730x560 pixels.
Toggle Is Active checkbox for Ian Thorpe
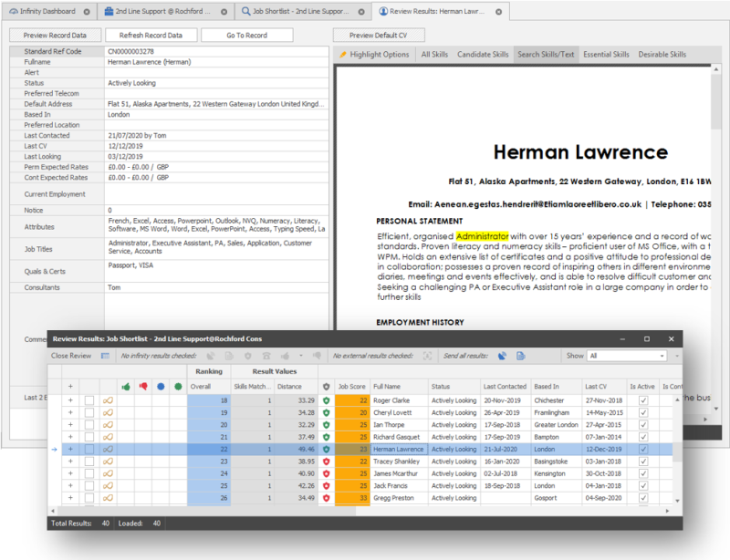tap(643, 424)
